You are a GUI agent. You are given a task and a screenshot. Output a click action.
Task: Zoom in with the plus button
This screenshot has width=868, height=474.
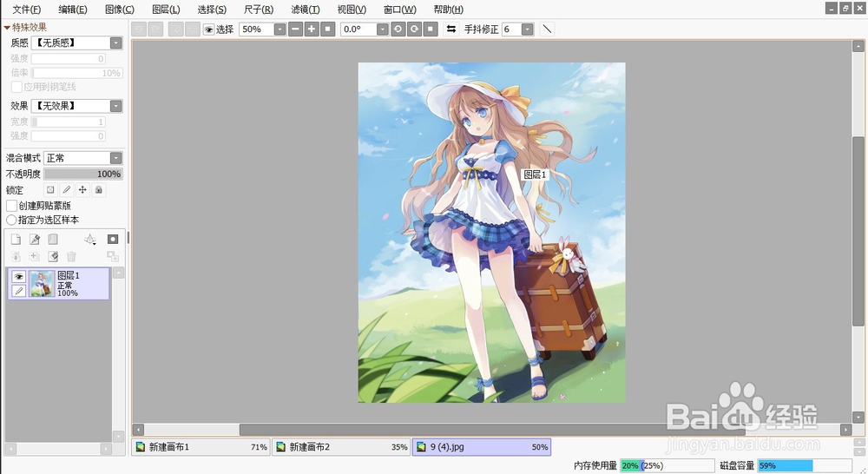[x=312, y=29]
